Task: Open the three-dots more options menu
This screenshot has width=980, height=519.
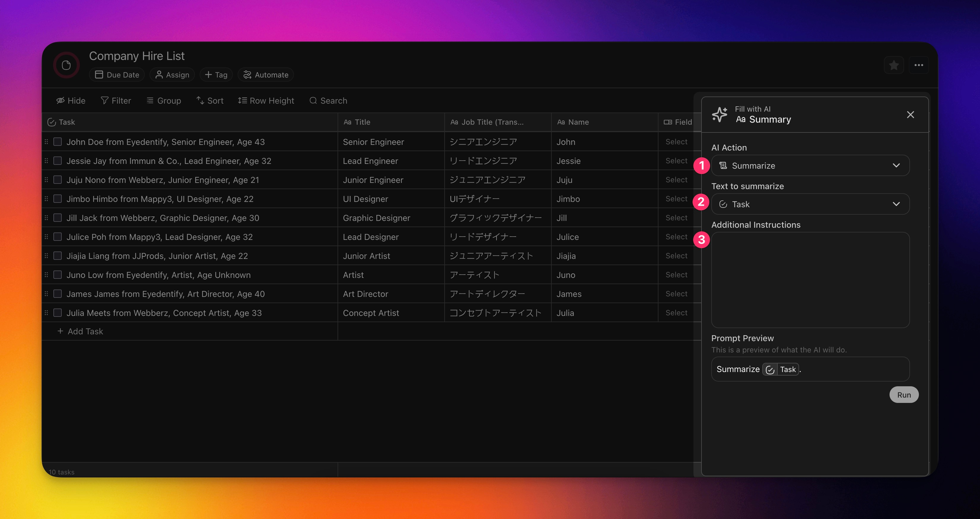Action: coord(919,66)
